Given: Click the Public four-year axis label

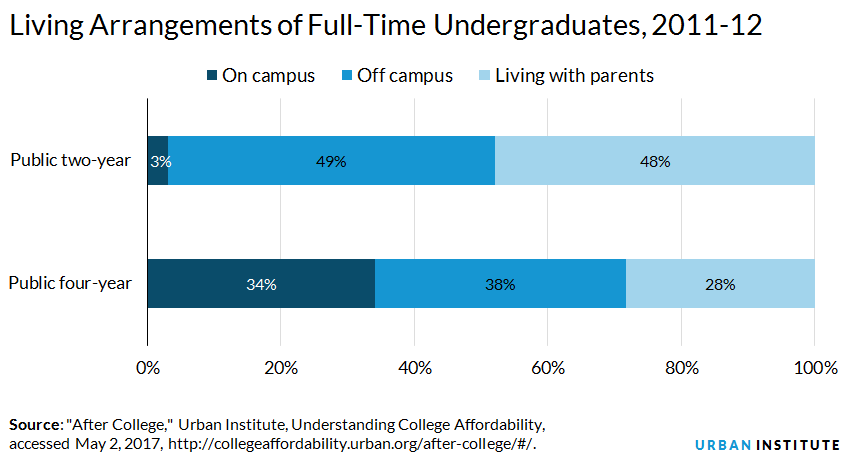Looking at the screenshot, I should point(70,283).
